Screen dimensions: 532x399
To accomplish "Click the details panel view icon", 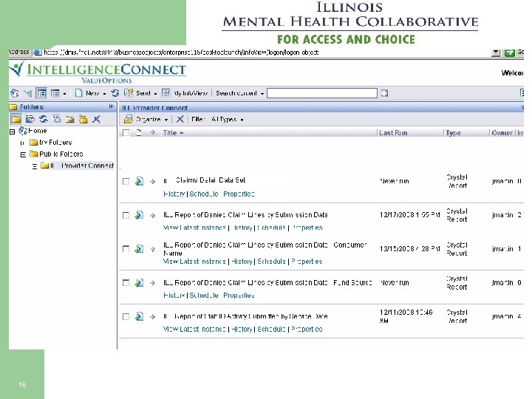I will pos(55,93).
